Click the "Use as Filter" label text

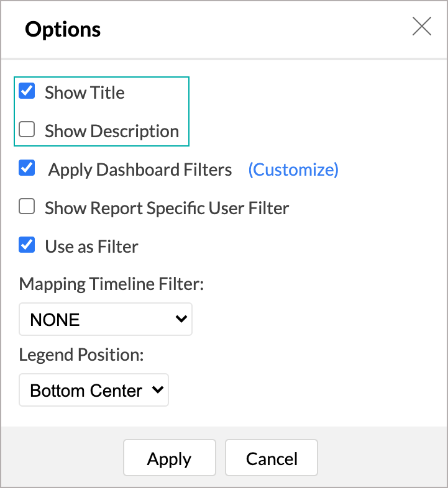coord(91,246)
